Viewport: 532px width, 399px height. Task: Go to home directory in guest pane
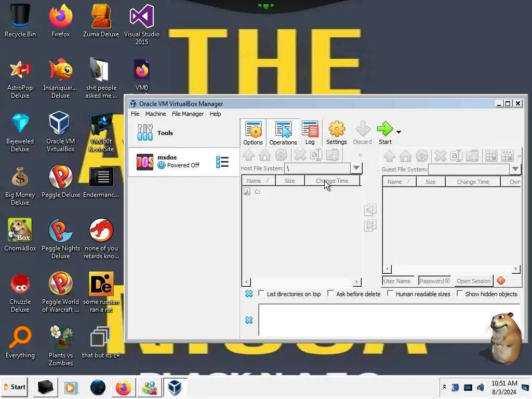(x=405, y=156)
